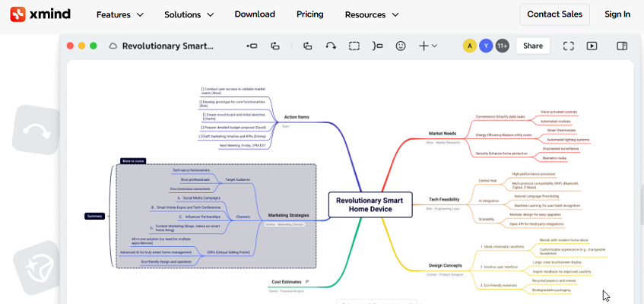
Task: Select the Market Needs topic
Action: point(443,134)
